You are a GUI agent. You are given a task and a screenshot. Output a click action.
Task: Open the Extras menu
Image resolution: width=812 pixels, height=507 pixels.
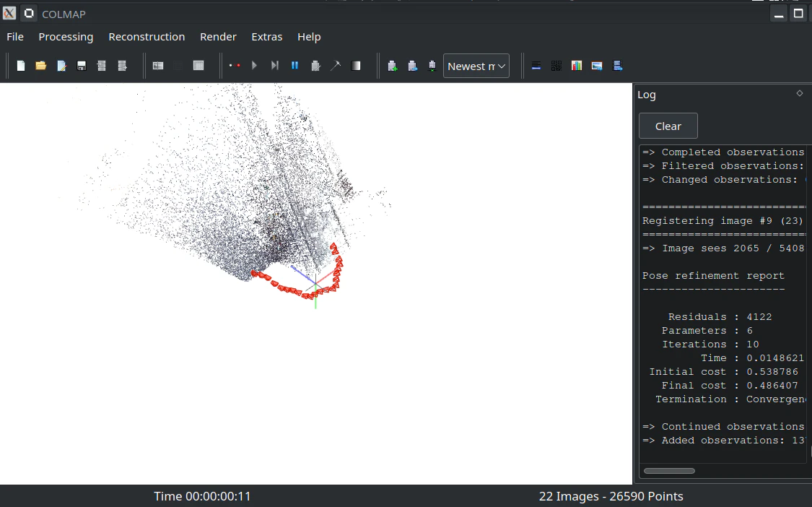click(266, 37)
